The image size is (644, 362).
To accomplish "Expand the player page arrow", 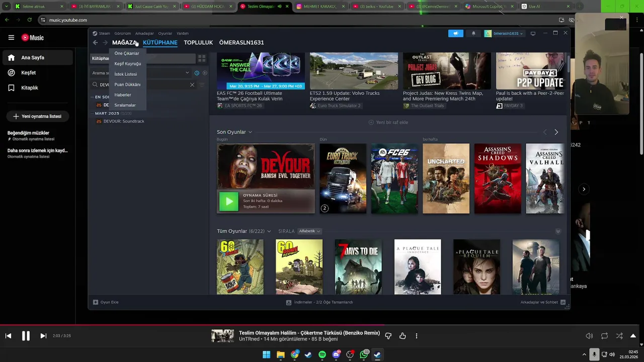I will tap(633, 336).
